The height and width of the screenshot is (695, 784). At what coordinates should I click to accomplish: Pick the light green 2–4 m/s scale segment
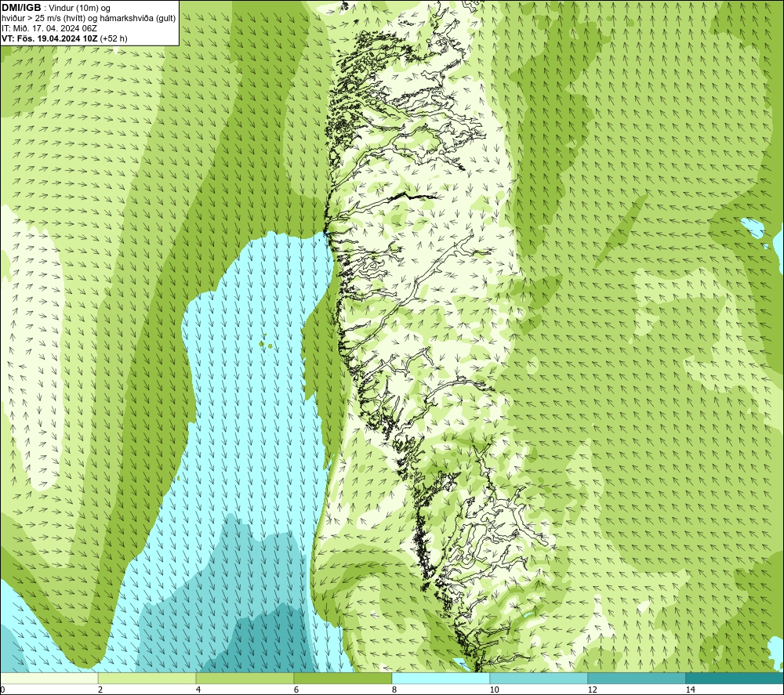click(147, 678)
